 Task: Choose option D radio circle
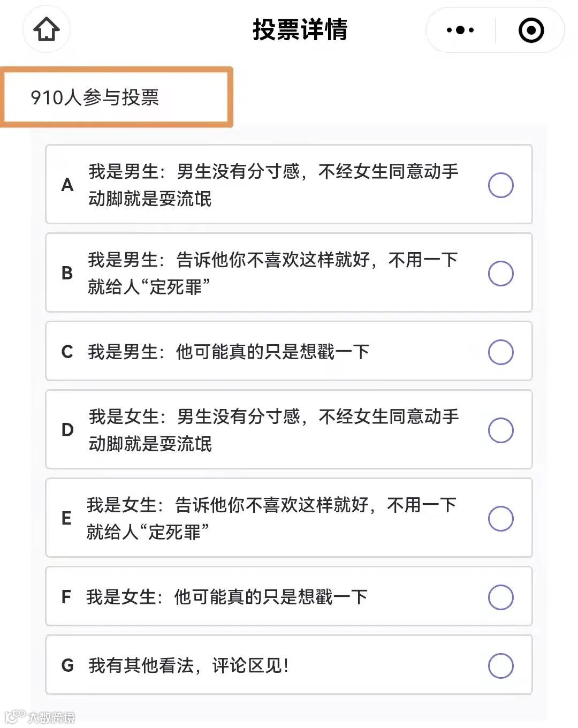click(x=501, y=430)
